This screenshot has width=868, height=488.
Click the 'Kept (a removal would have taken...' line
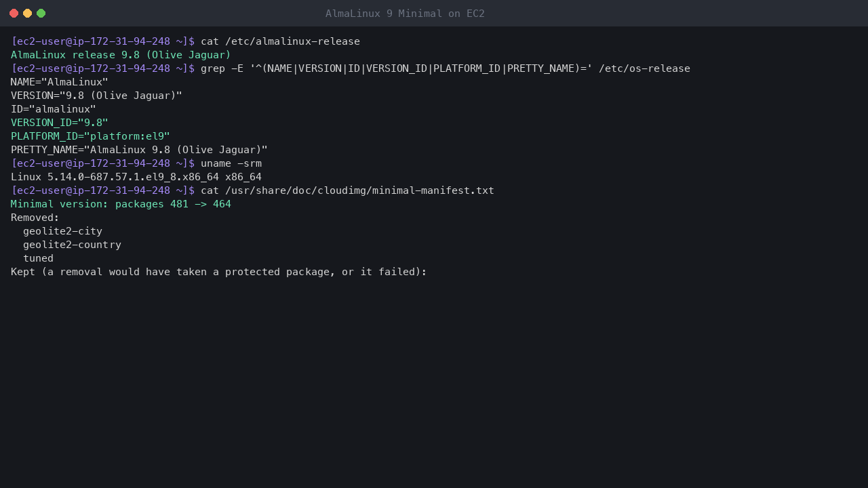coord(219,272)
